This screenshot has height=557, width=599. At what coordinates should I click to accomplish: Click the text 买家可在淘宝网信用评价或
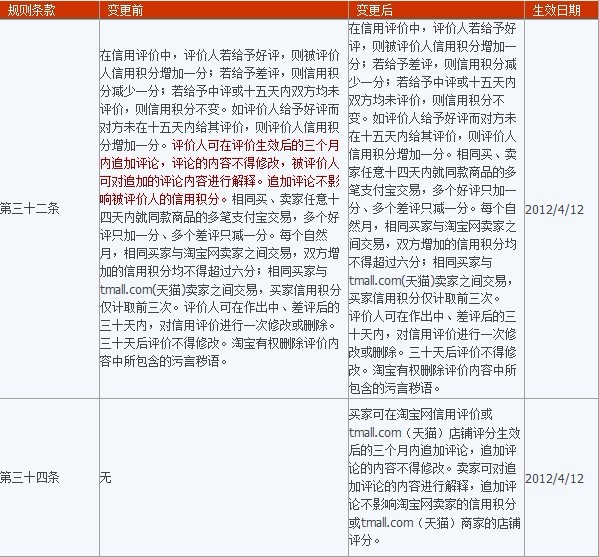pyautogui.click(x=421, y=415)
